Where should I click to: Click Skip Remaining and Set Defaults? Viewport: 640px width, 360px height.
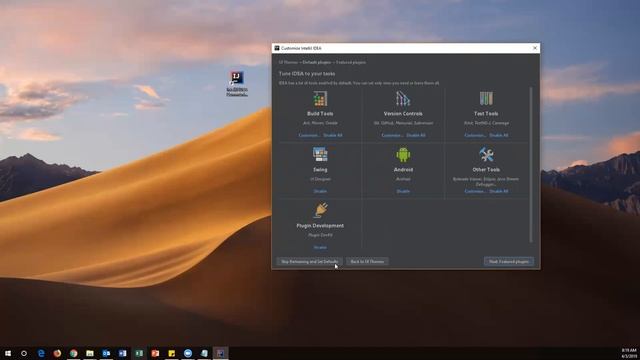point(309,262)
